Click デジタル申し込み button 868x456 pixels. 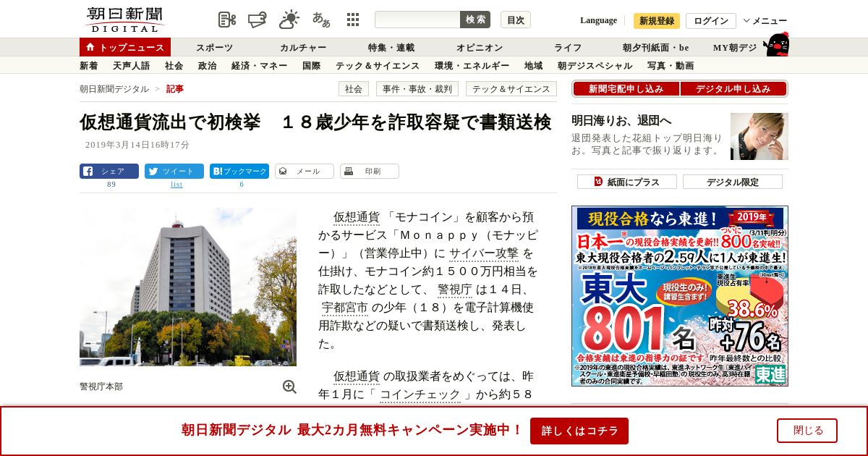point(733,89)
